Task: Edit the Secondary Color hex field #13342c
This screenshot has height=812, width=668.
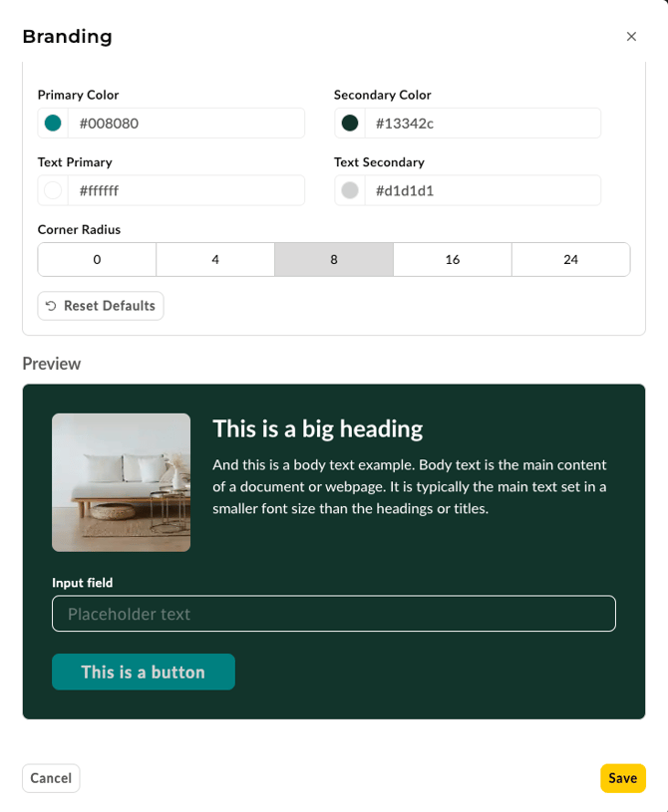Action: (x=483, y=124)
